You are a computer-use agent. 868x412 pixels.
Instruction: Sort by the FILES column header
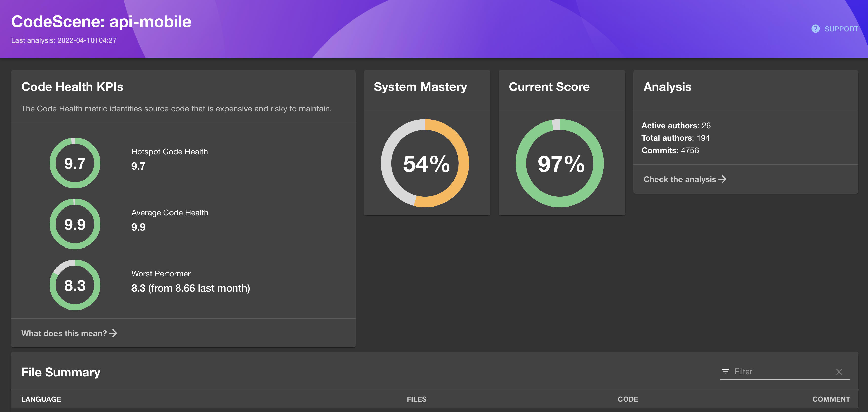coord(417,399)
